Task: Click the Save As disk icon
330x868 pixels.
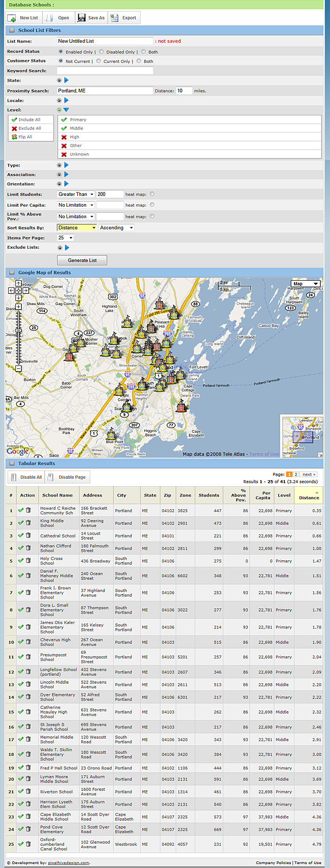Action: click(81, 18)
